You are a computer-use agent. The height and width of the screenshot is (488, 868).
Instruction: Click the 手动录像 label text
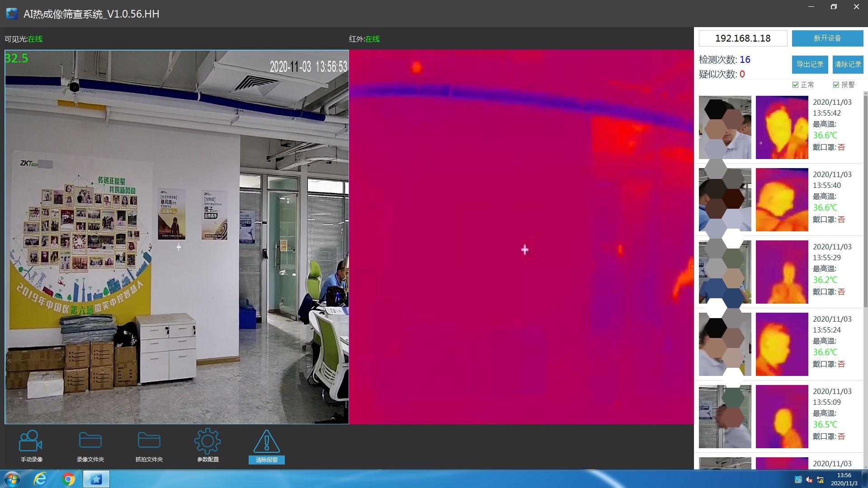(x=32, y=460)
